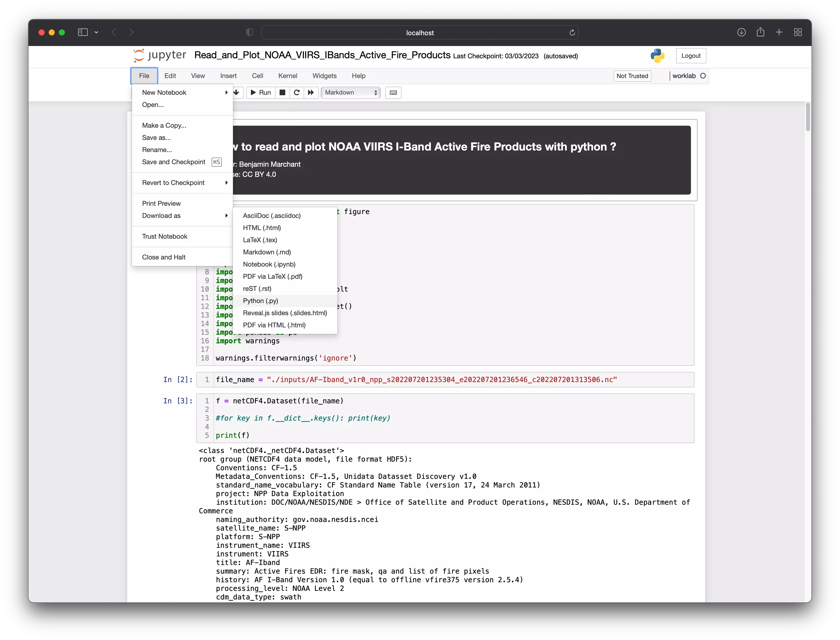Toggle the Safari sidebar icon
Screen dimensions: 840x640
point(83,32)
